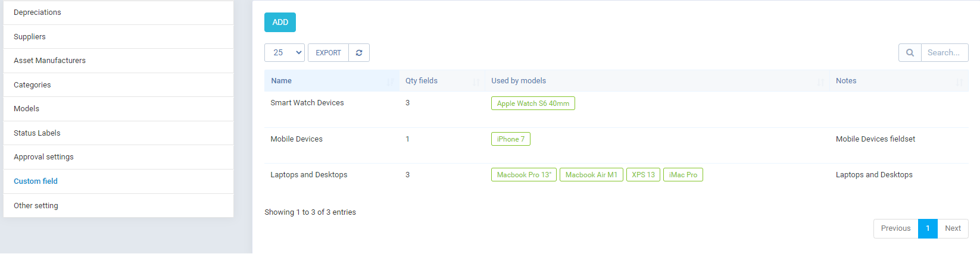Viewport: 980px width, 254px height.
Task: Open Approval settings from the sidebar
Action: coord(43,157)
